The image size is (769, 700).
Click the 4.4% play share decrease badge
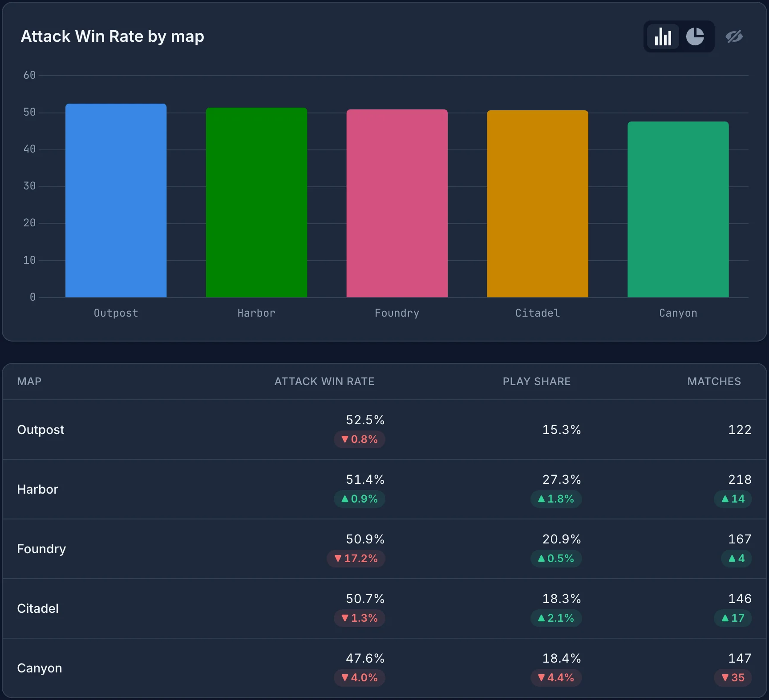[556, 678]
